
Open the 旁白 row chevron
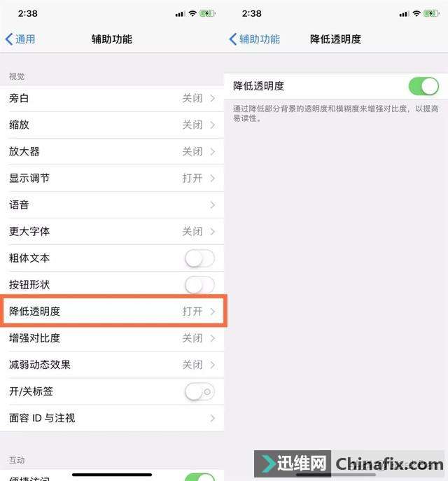click(213, 99)
